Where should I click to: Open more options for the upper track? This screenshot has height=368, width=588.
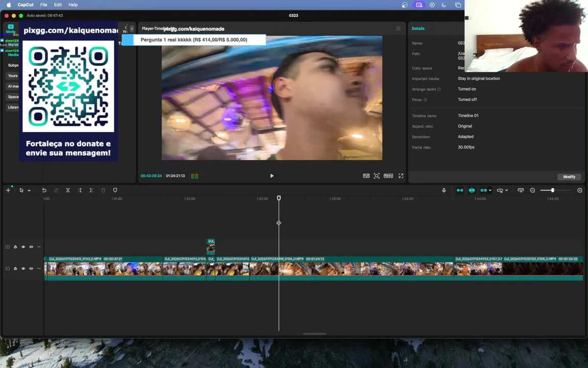(x=39, y=247)
